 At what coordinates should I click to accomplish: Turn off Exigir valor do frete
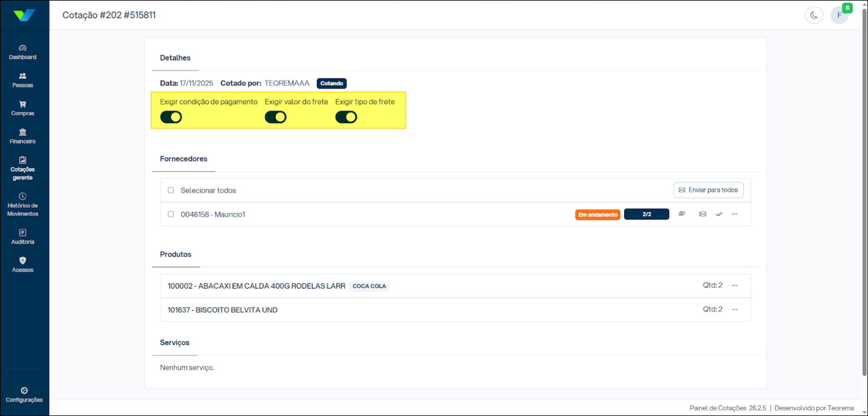tap(275, 117)
